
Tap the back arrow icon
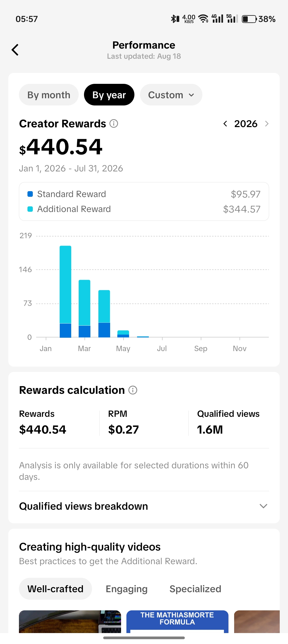coord(15,50)
